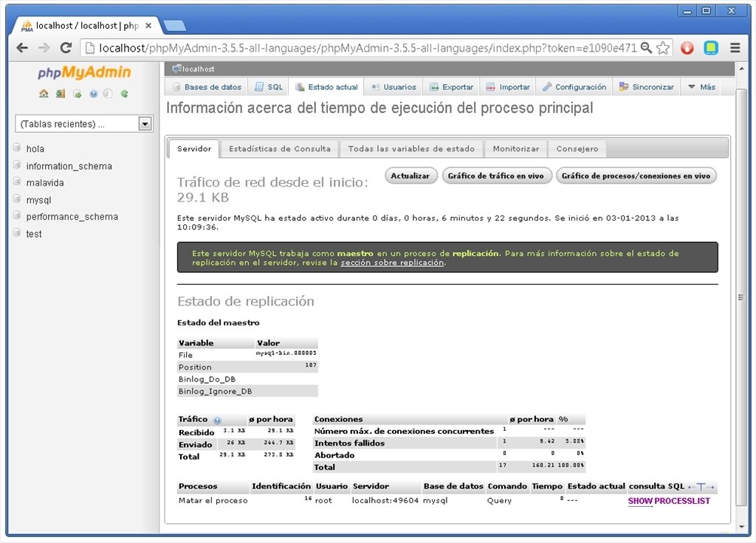
Task: Click the localhost:49604 server cell
Action: tap(385, 501)
